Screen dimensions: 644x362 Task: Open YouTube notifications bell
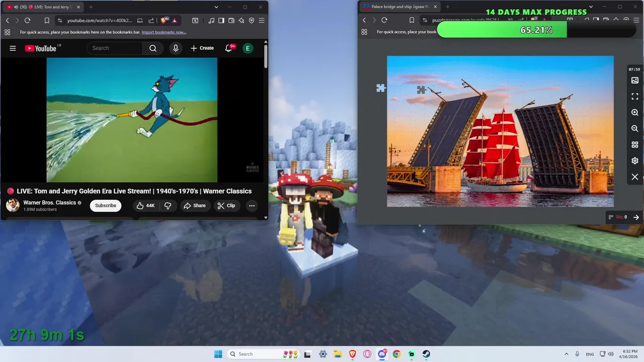[229, 48]
